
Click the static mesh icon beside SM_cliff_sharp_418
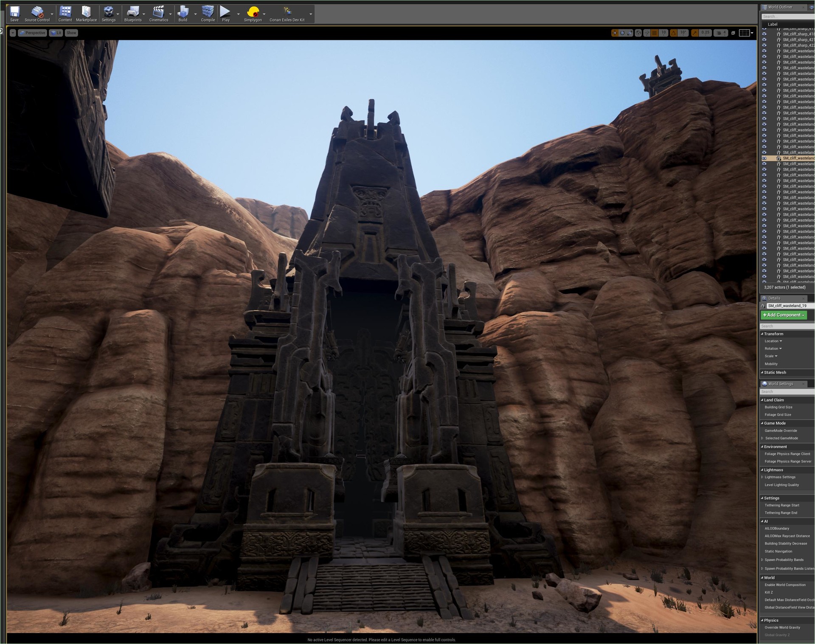point(778,34)
